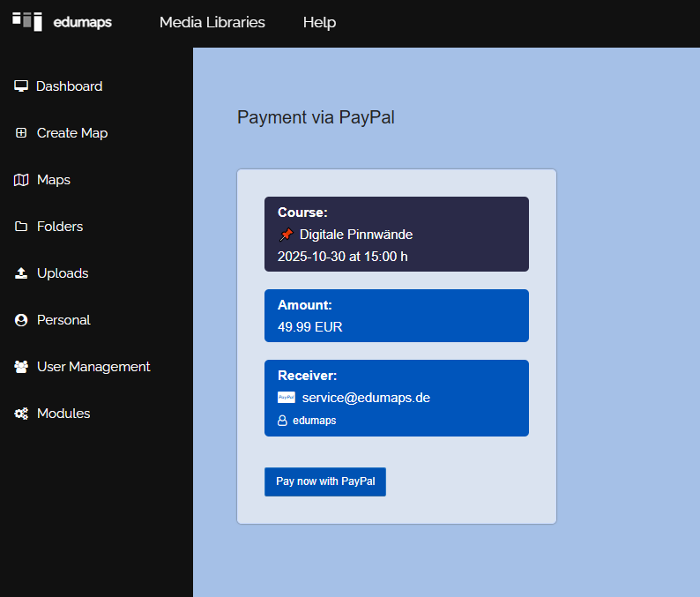The image size is (700, 597).
Task: Click the Uploads arrow icon
Action: [x=21, y=273]
